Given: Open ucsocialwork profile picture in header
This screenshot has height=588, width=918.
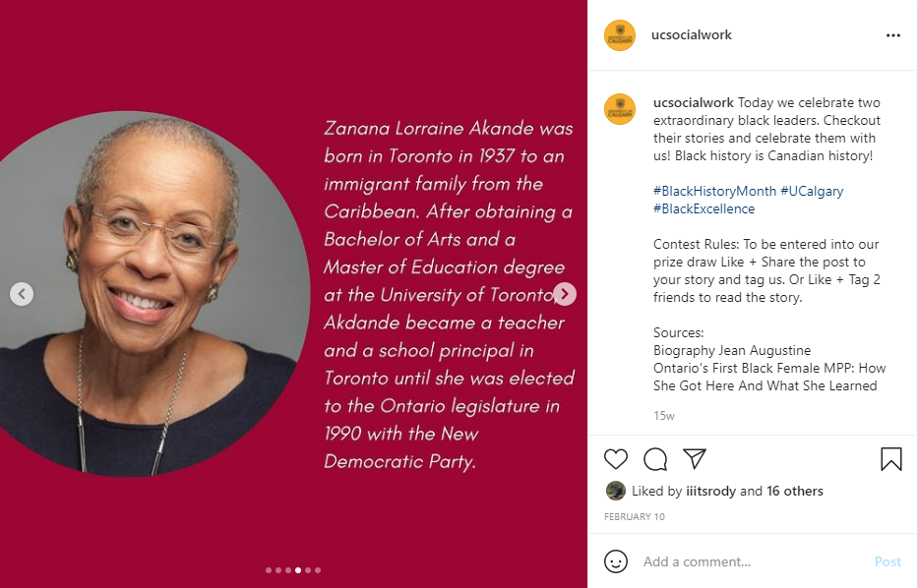Looking at the screenshot, I should 620,35.
